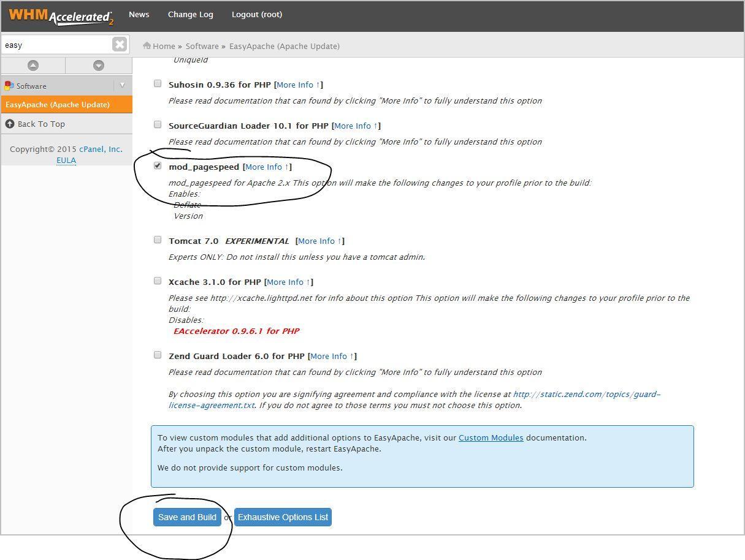Image resolution: width=745 pixels, height=560 pixels.
Task: Click the sidebar scroll-up arrow icon
Action: 33,65
